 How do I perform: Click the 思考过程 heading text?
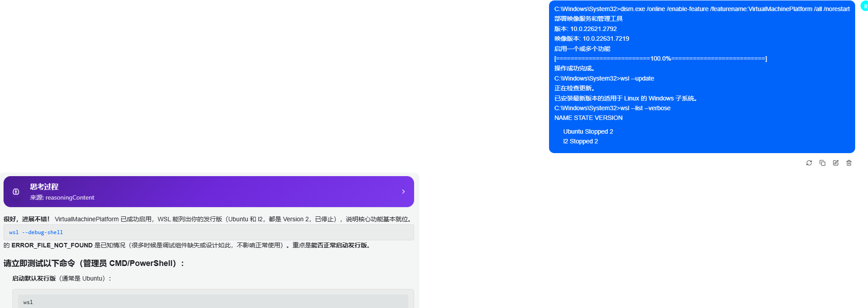(x=44, y=187)
